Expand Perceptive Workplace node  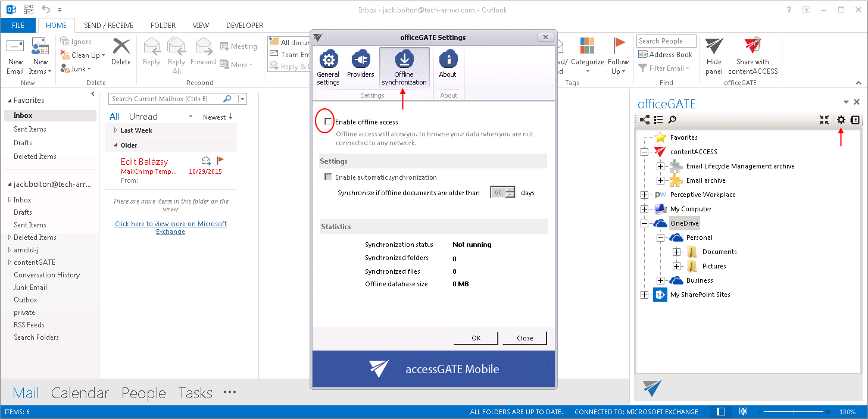point(644,195)
